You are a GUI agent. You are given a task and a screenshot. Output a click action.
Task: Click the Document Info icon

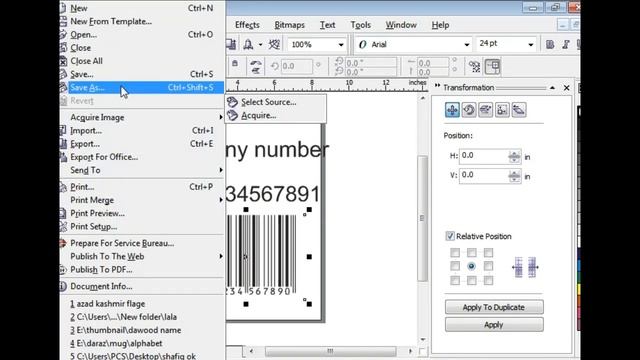63,287
